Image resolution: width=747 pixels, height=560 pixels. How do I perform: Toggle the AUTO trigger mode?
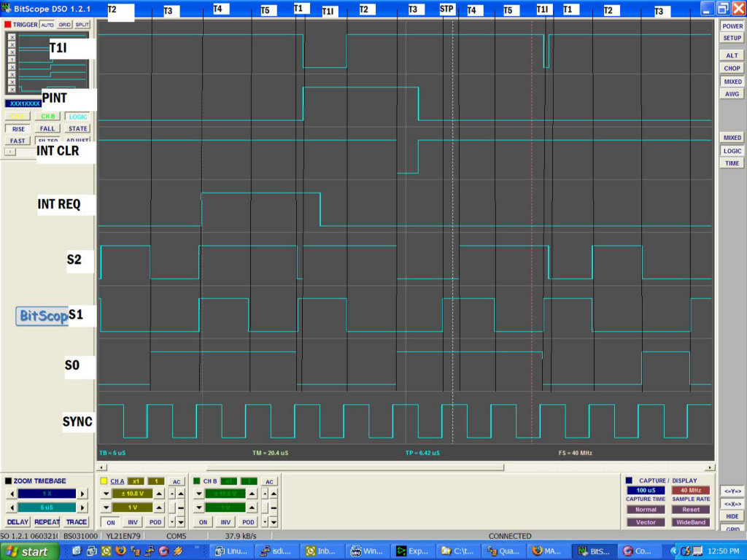[47, 24]
